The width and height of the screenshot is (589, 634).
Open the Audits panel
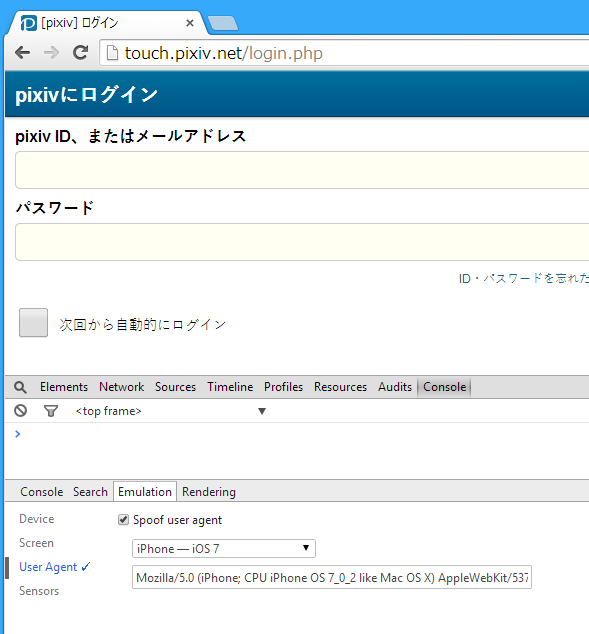tap(395, 387)
